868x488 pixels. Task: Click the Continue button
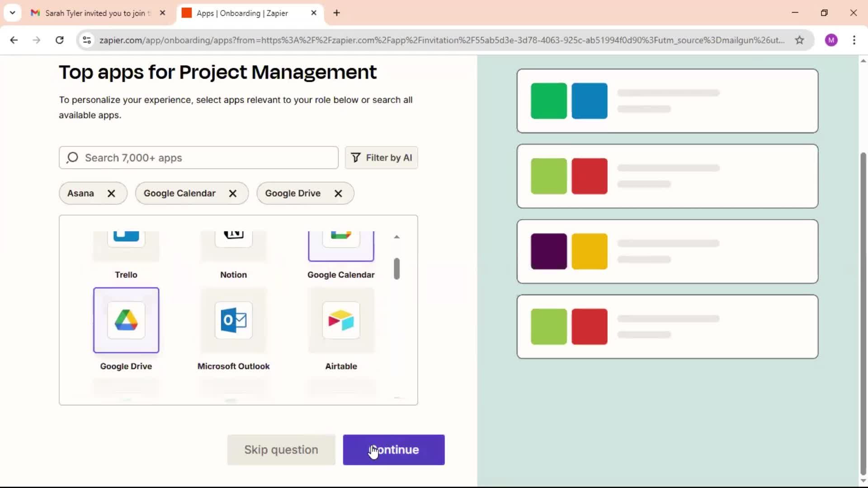[x=394, y=450]
